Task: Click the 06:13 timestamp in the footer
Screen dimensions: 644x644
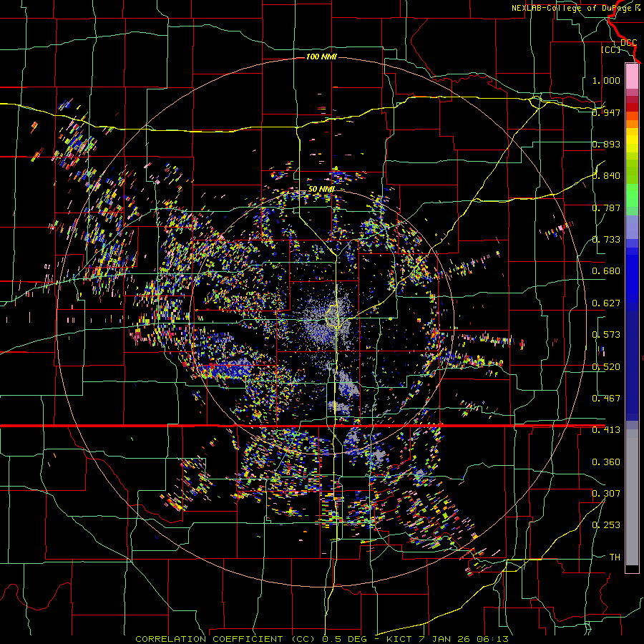Action: [492, 639]
